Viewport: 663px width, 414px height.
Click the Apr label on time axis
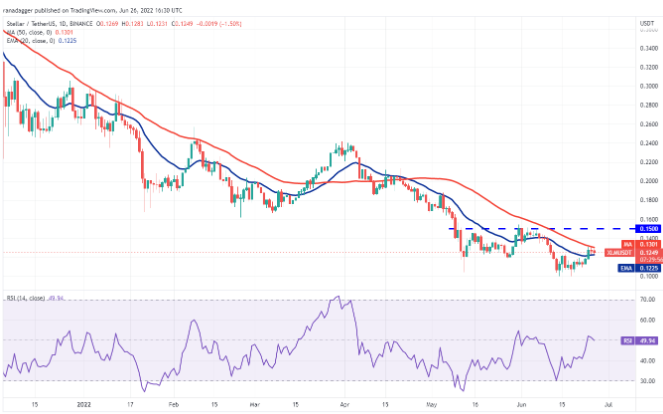pyautogui.click(x=345, y=404)
